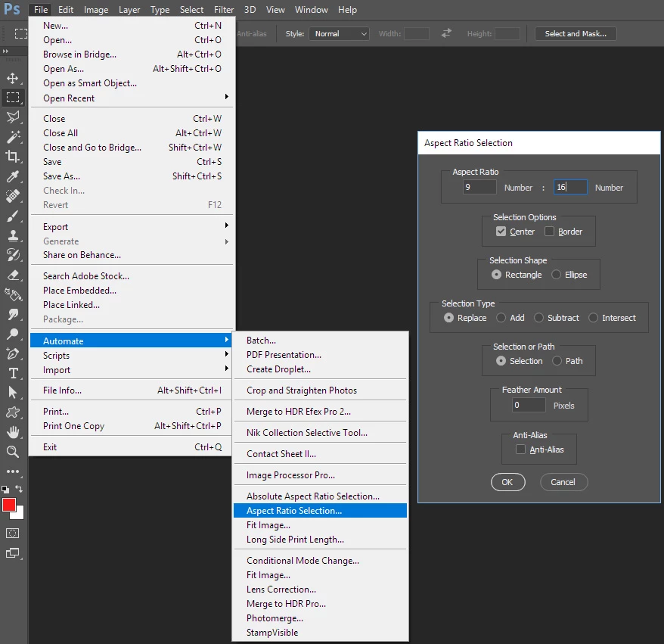
Task: Choose the Path radio option
Action: 557,360
